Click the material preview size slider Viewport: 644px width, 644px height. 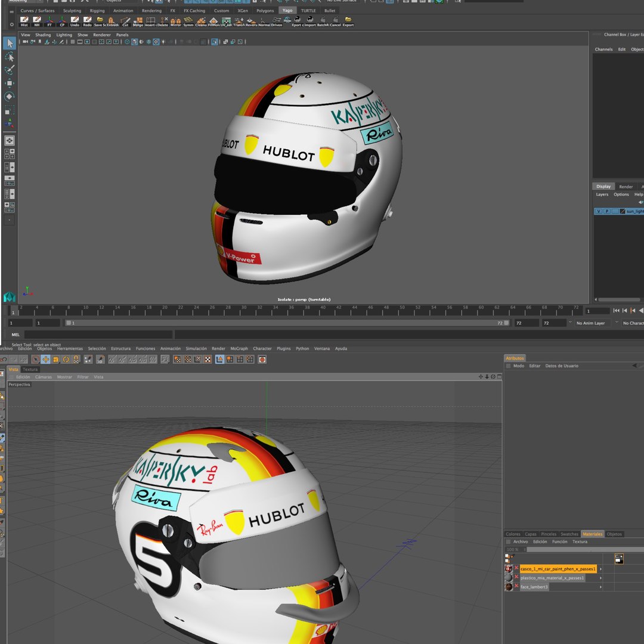pyautogui.click(x=586, y=550)
